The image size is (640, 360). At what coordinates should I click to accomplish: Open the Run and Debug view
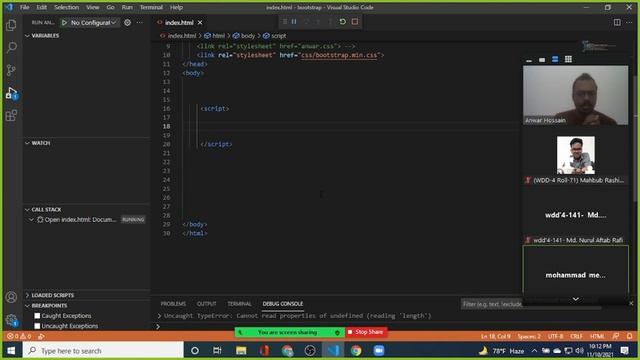click(11, 93)
